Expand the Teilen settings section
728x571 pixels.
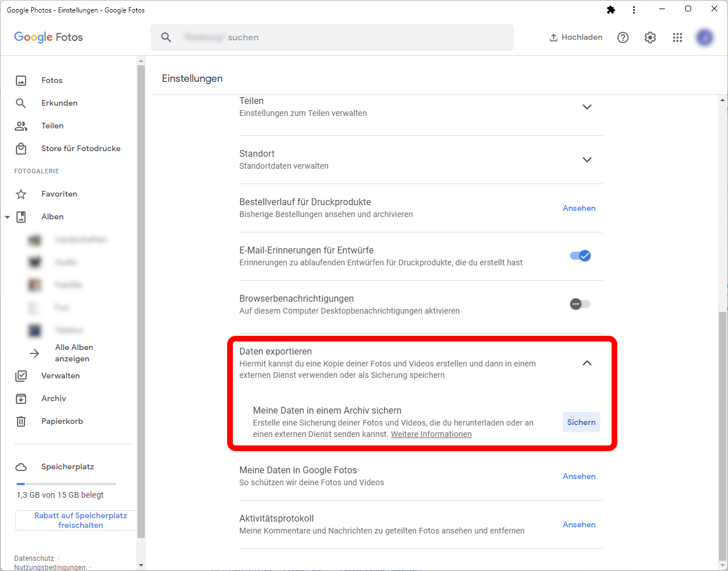click(x=587, y=107)
